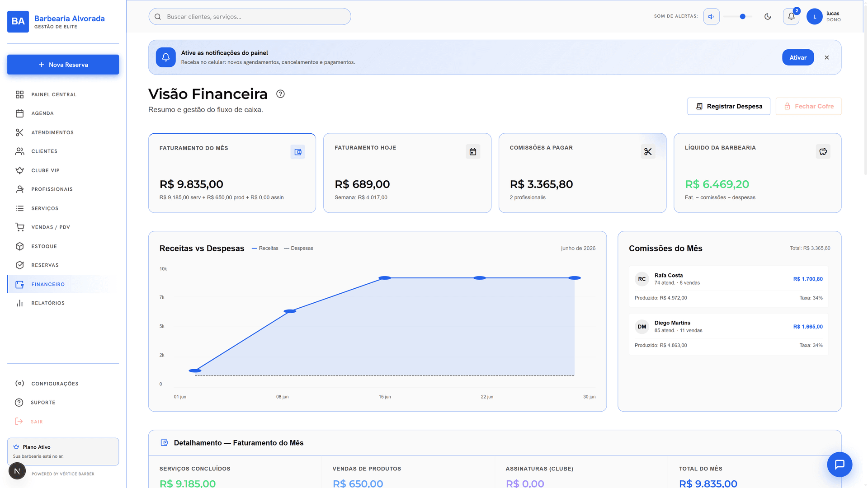Click Sair text in sidebar
The width and height of the screenshot is (868, 488).
point(37,422)
